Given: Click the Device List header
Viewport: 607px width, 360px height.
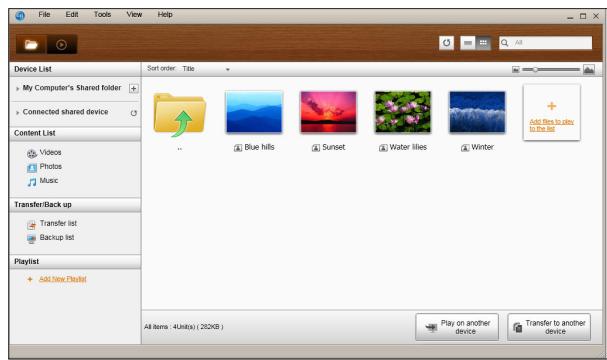Looking at the screenshot, I should 75,69.
